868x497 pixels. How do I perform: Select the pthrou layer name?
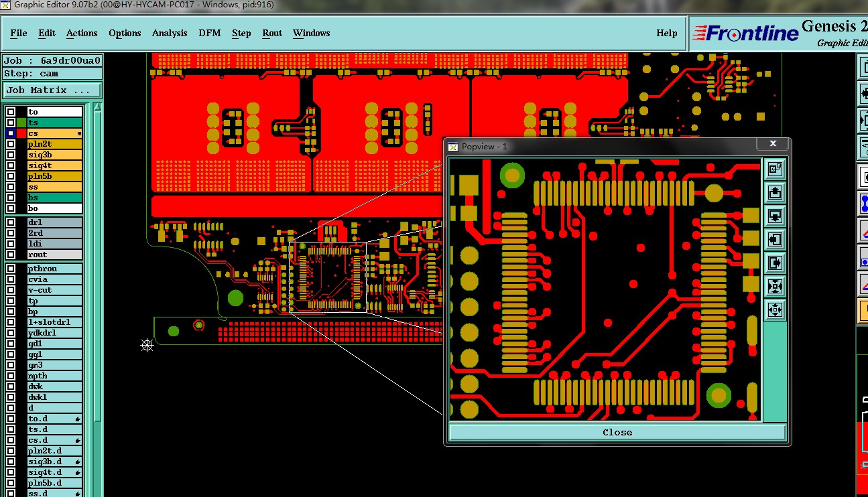[x=54, y=269]
